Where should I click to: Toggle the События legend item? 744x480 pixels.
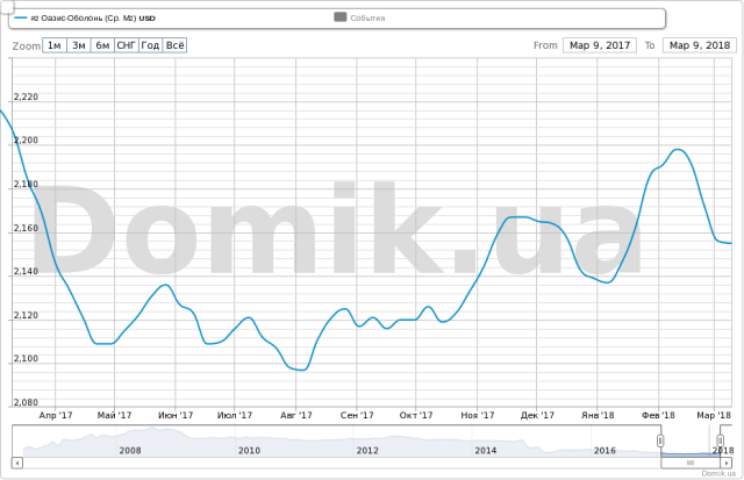point(360,18)
